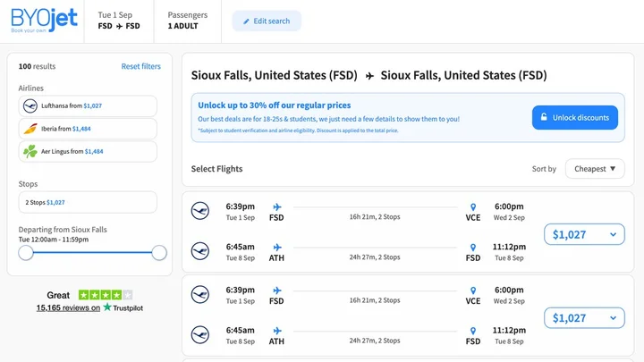Screen dimensions: 644x362
Task: Open the Cheapest sort dropdown
Action: point(595,169)
